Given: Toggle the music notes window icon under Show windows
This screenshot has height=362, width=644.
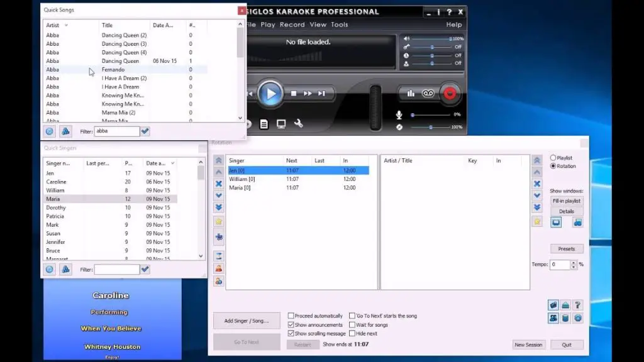Looking at the screenshot, I should pos(577,222).
